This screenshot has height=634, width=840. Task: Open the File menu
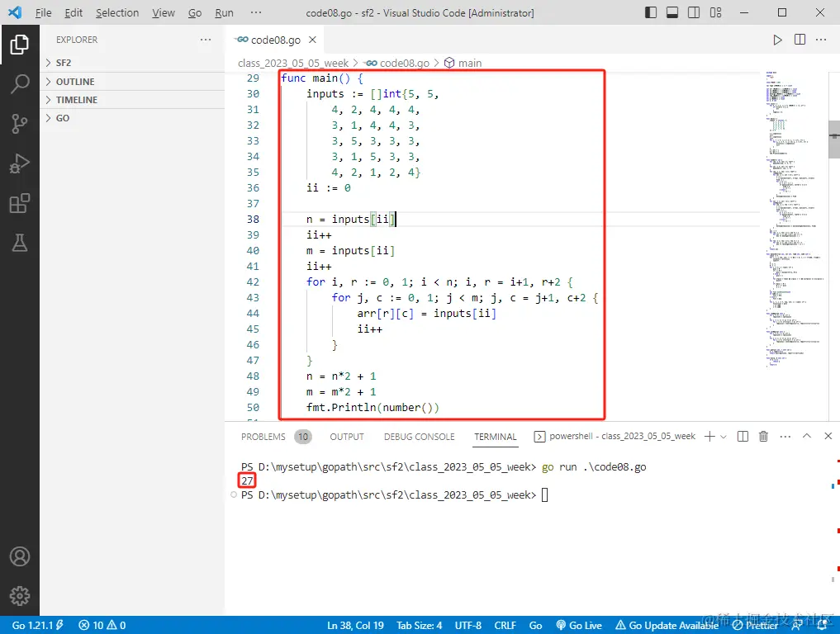[43, 13]
